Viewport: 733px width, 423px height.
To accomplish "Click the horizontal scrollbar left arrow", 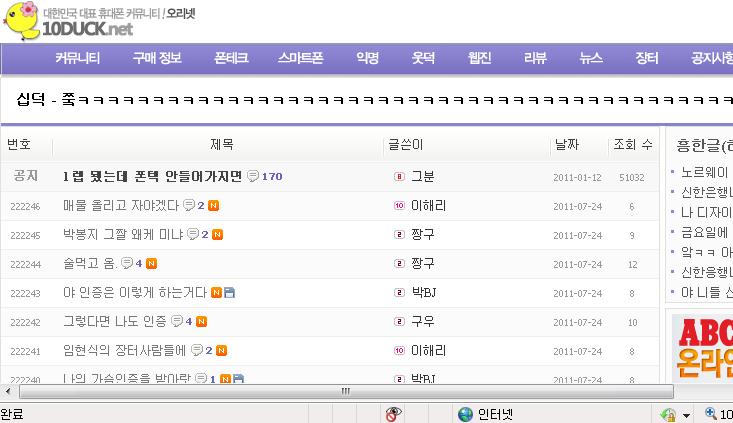I will [x=8, y=391].
